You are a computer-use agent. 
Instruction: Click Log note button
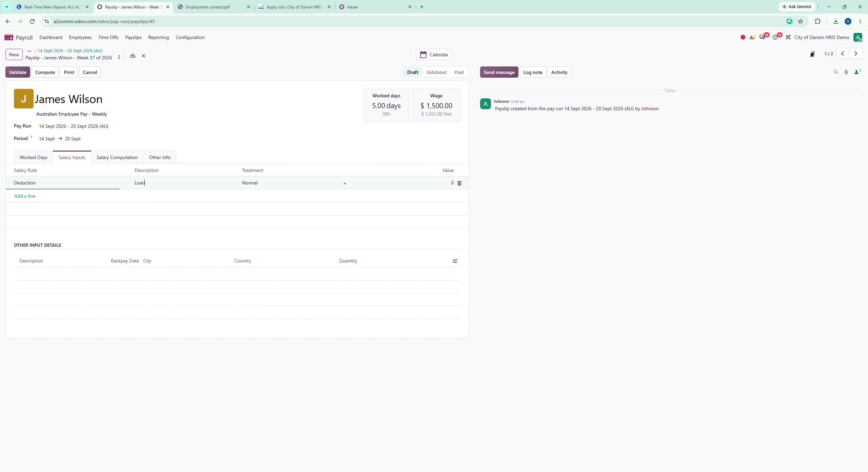click(533, 72)
